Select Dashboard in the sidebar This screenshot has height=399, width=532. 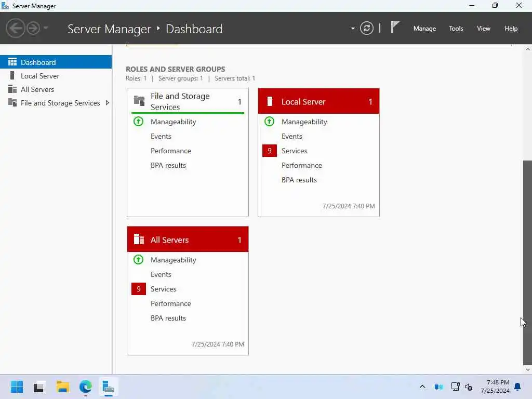click(56, 62)
